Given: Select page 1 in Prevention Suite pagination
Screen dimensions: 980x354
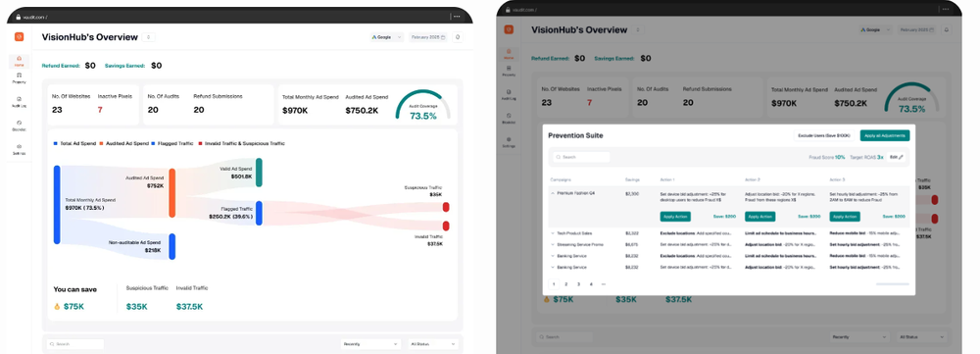Looking at the screenshot, I should pos(554,284).
